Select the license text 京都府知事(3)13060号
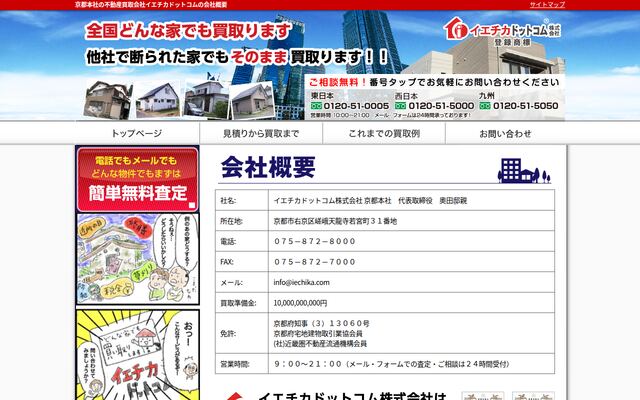Viewport: 640px width, 400px height. [x=322, y=324]
